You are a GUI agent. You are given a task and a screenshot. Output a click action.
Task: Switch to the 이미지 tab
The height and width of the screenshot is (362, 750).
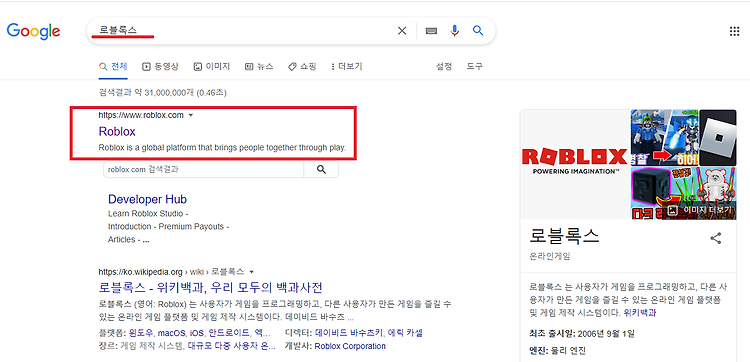[x=212, y=66]
